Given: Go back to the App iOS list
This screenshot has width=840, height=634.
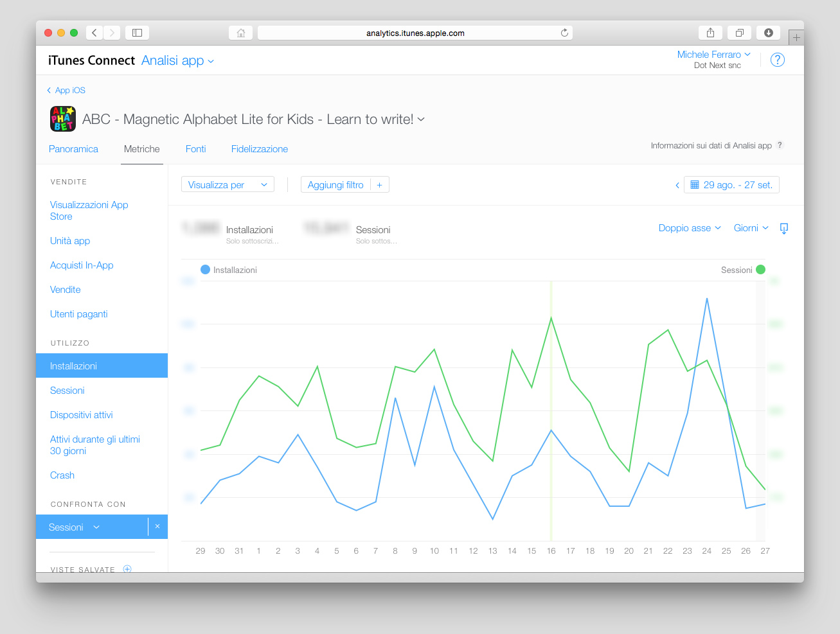Looking at the screenshot, I should tap(66, 91).
